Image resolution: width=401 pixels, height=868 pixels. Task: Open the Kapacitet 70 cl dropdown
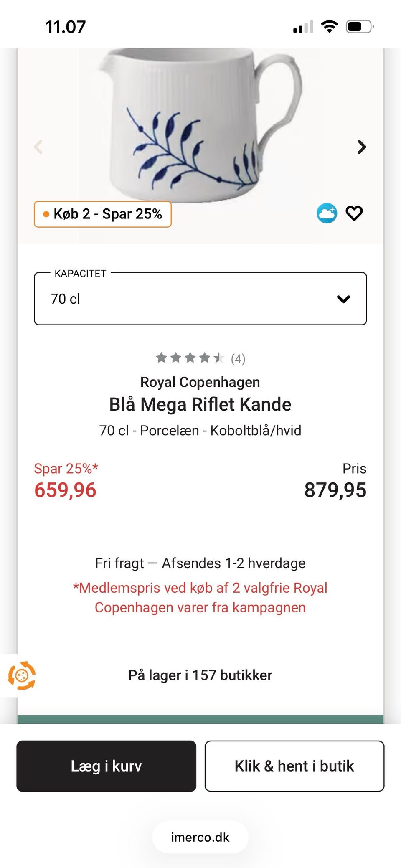click(200, 299)
